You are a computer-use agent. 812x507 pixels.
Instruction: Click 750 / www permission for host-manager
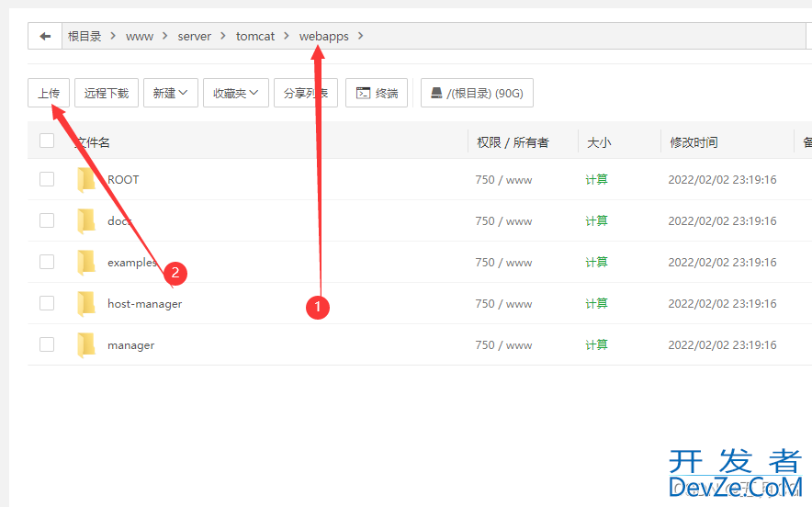(503, 303)
